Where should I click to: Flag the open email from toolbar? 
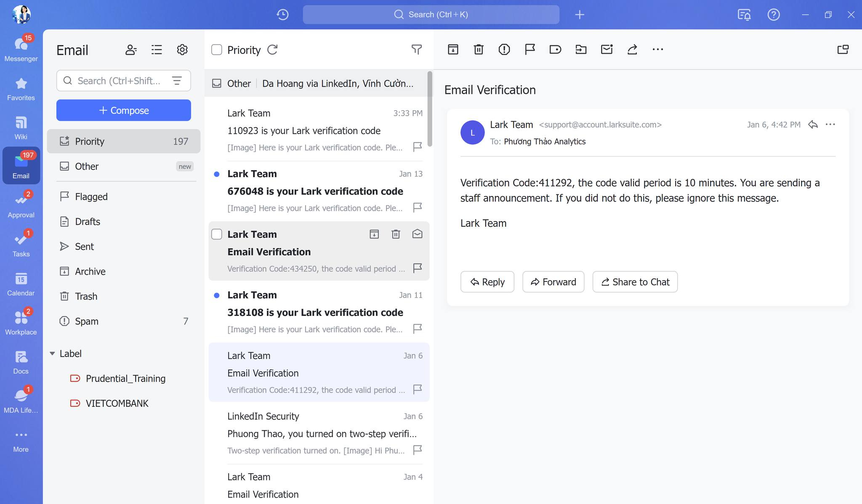pyautogui.click(x=530, y=49)
